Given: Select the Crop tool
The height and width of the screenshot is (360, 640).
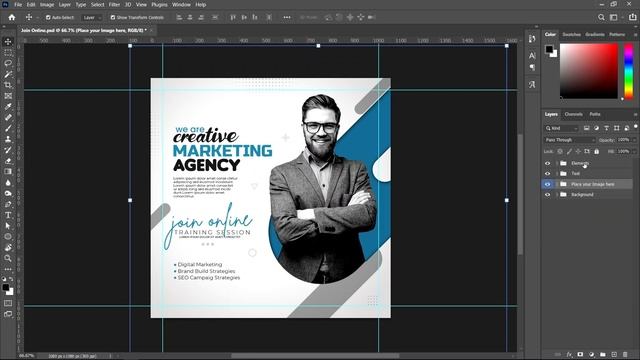Looking at the screenshot, I should pyautogui.click(x=8, y=85).
